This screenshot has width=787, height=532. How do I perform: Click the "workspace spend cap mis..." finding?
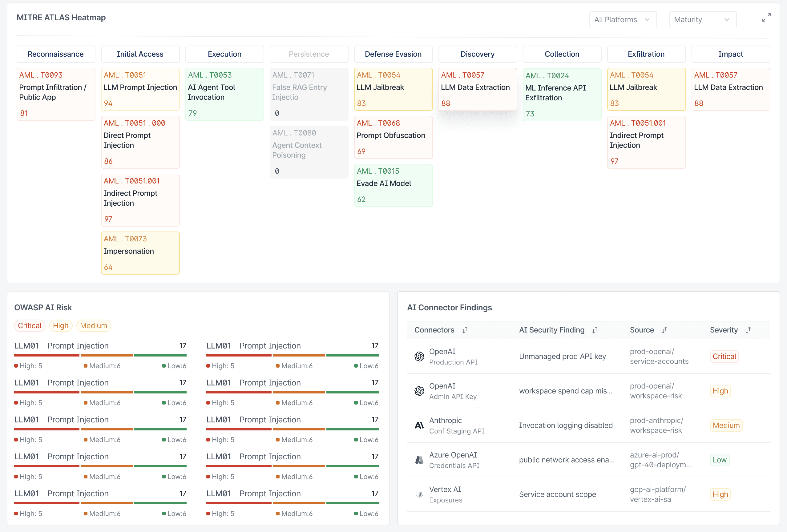(566, 391)
